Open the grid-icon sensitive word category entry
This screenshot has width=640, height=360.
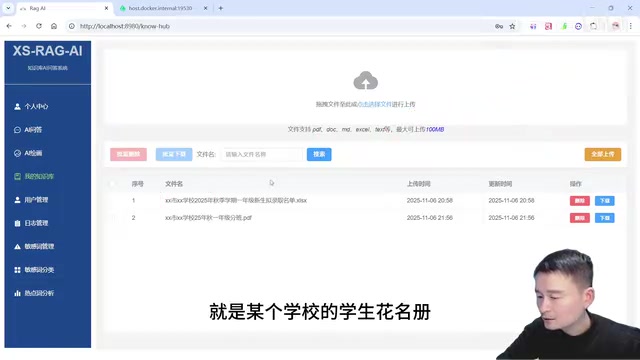[x=34, y=270]
